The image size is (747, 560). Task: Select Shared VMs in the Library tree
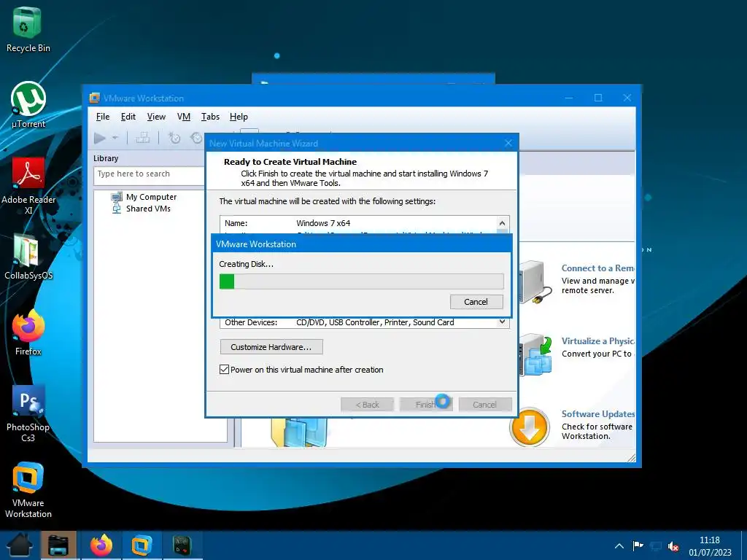[x=148, y=209]
